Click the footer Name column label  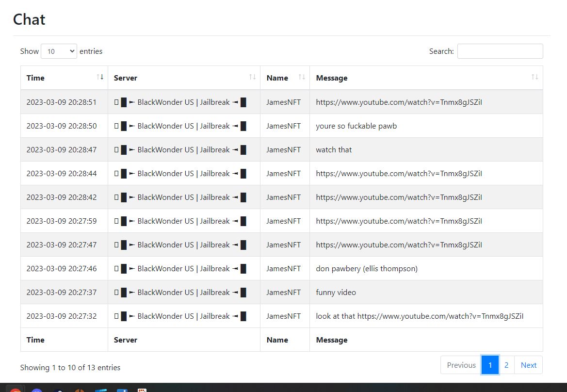click(x=277, y=340)
